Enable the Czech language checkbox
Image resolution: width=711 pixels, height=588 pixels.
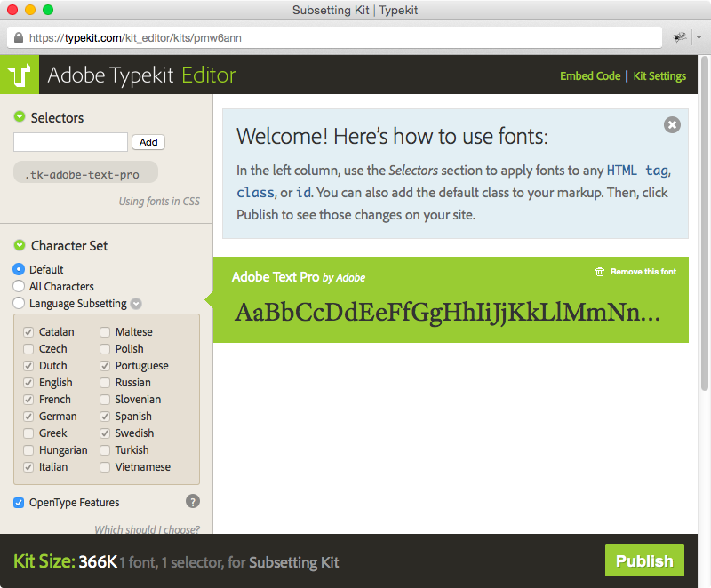(x=28, y=349)
